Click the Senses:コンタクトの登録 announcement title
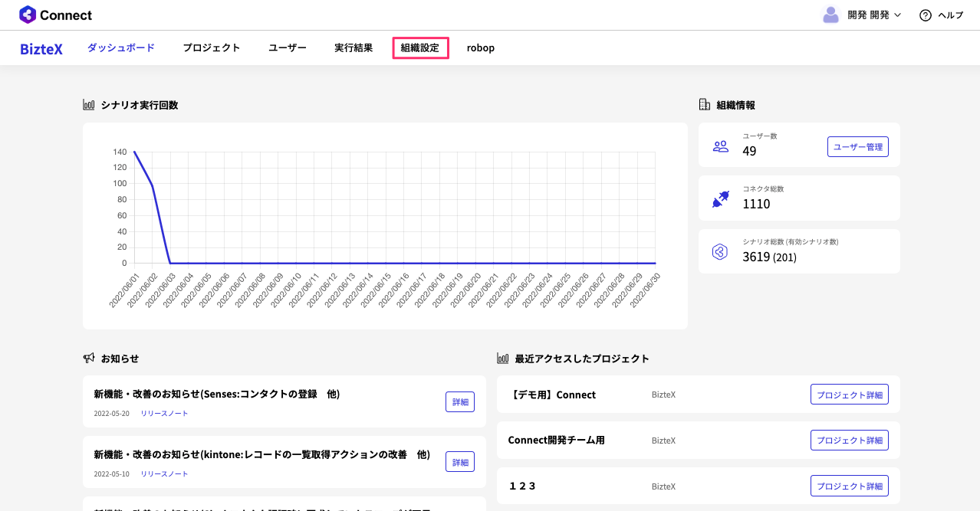Image resolution: width=980 pixels, height=511 pixels. click(216, 395)
